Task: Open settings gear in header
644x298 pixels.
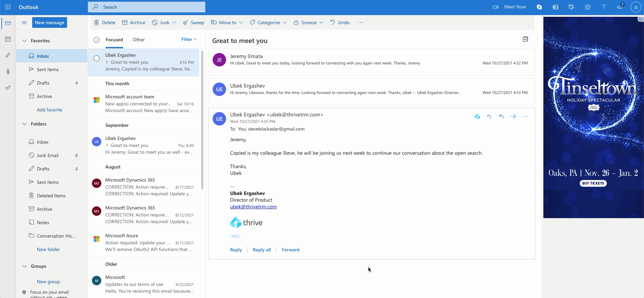Action: coord(588,7)
